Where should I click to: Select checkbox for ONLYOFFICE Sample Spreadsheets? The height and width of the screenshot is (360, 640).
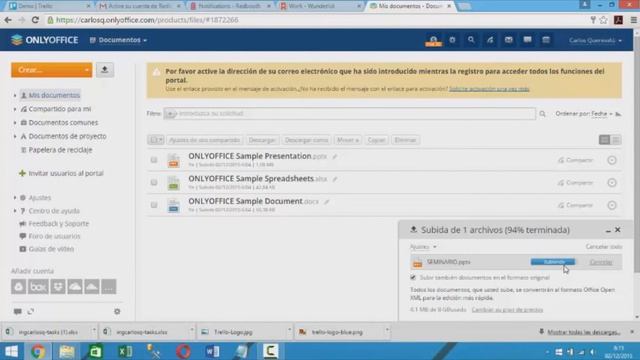154,182
